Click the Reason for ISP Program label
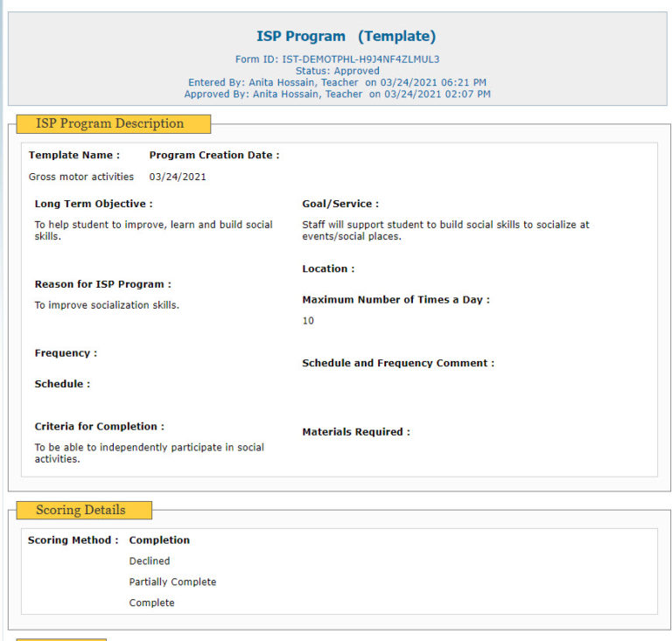 click(103, 284)
